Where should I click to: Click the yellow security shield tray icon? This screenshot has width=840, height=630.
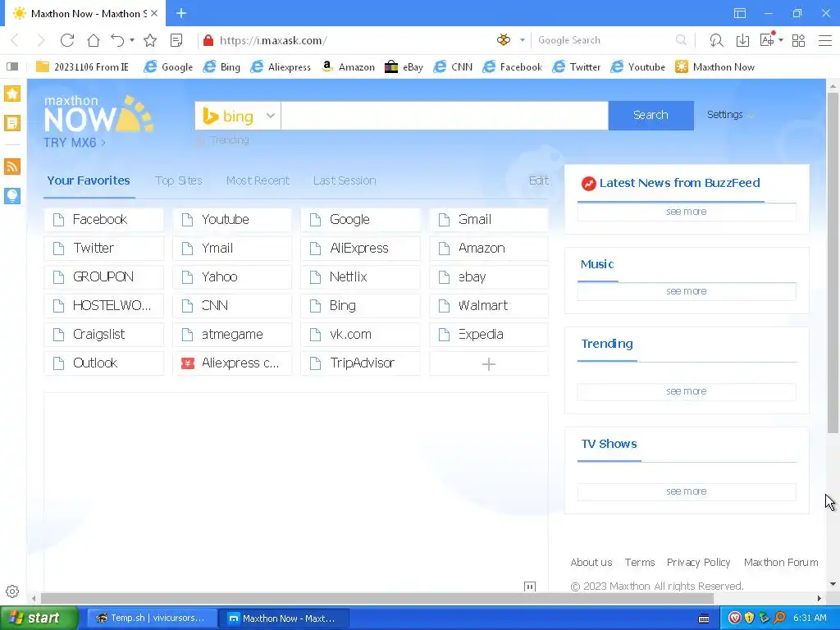[749, 619]
